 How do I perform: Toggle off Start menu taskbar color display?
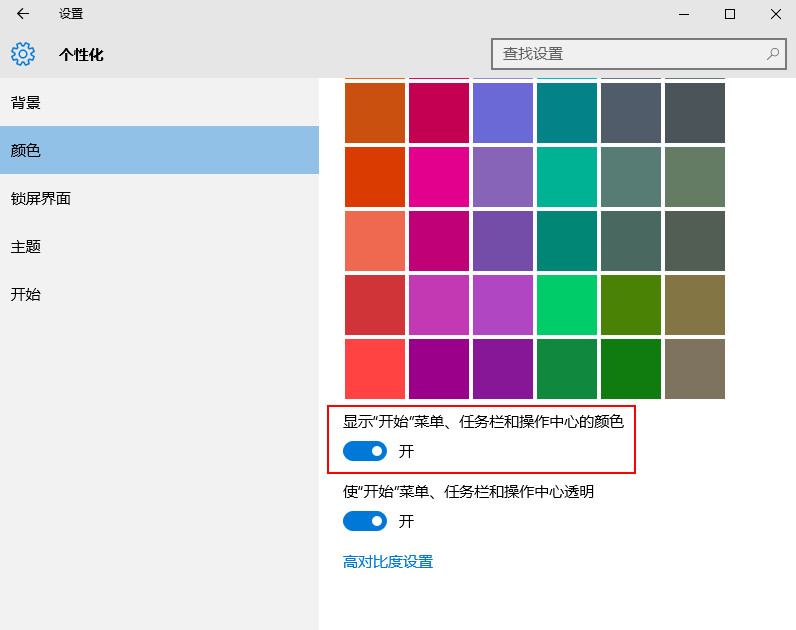365,451
